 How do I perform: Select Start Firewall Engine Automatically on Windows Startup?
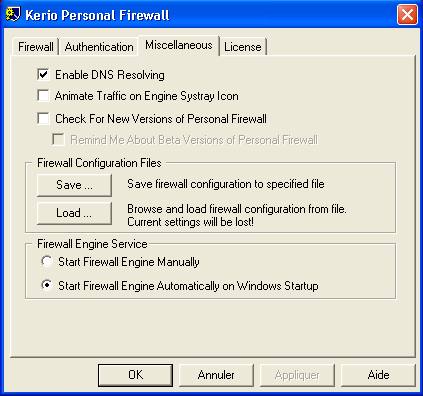47,285
